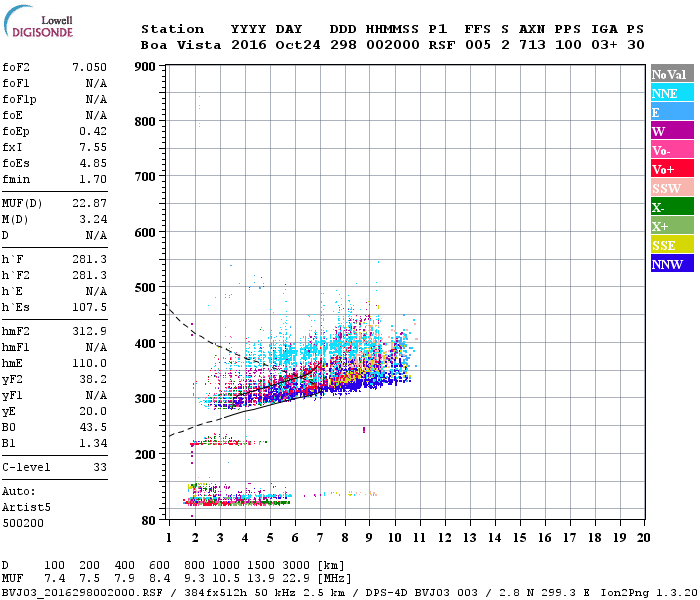Select the NNE cyan legend swatch
The width and height of the screenshot is (700, 600).
click(x=672, y=93)
